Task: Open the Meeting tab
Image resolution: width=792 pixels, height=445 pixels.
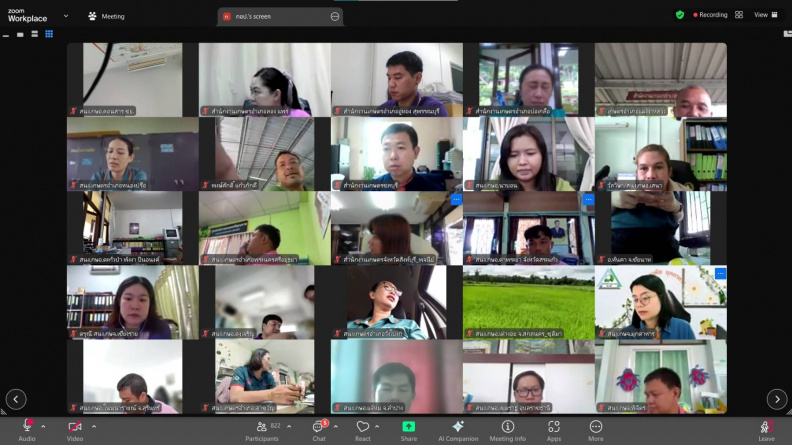Action: tap(107, 16)
